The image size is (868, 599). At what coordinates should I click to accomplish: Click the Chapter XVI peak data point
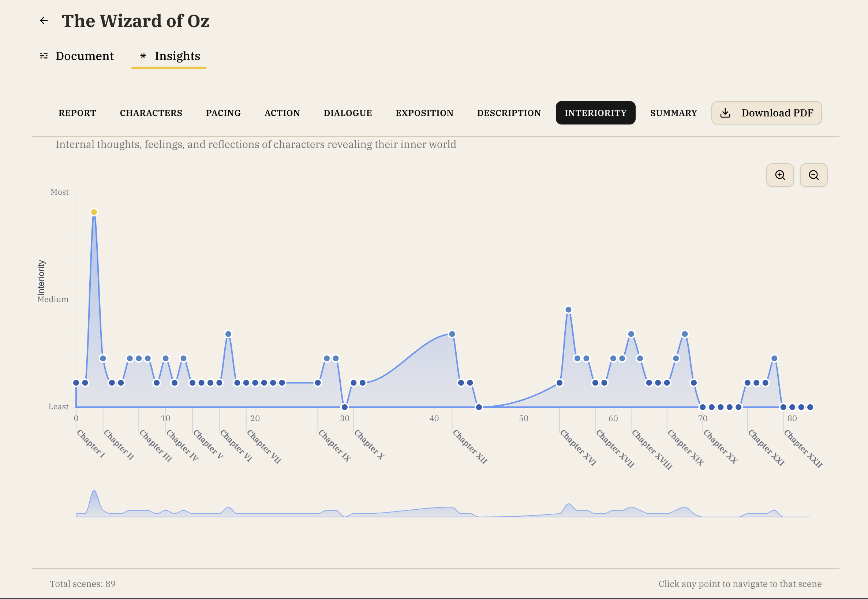(x=568, y=310)
